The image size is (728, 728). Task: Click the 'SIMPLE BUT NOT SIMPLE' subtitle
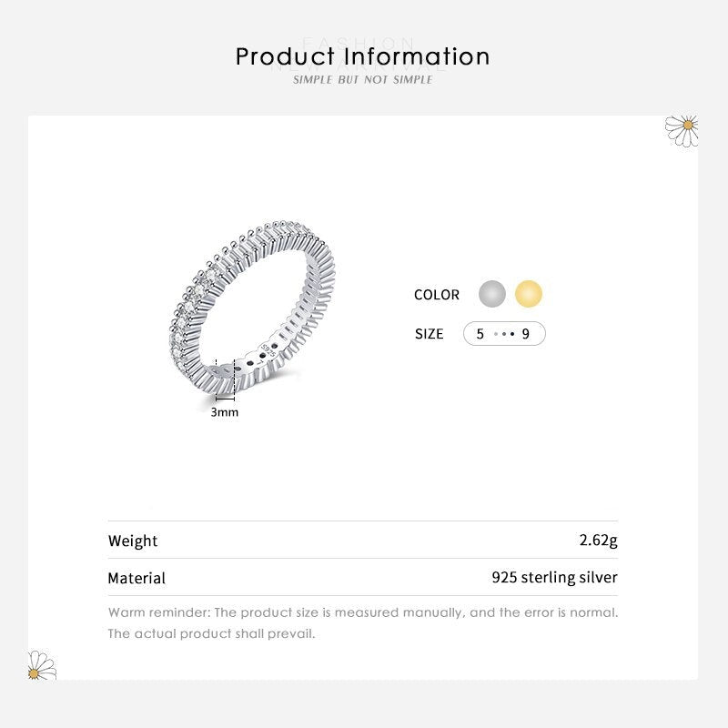tap(363, 80)
